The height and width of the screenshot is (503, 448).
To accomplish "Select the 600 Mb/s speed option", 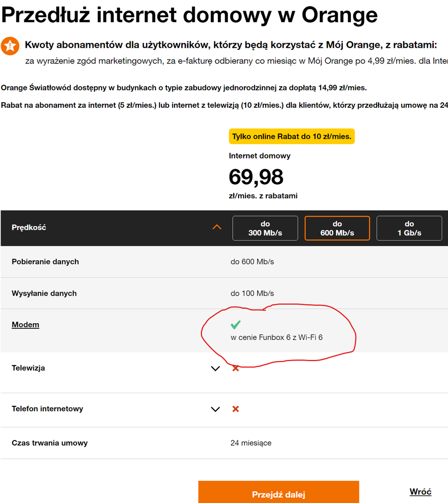I will (x=337, y=228).
